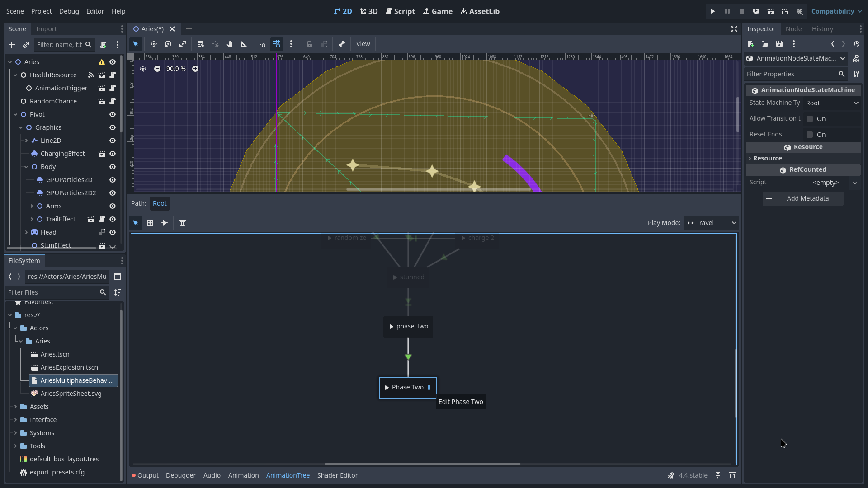
Task: Select the connect nodes transition tool
Action: click(165, 223)
